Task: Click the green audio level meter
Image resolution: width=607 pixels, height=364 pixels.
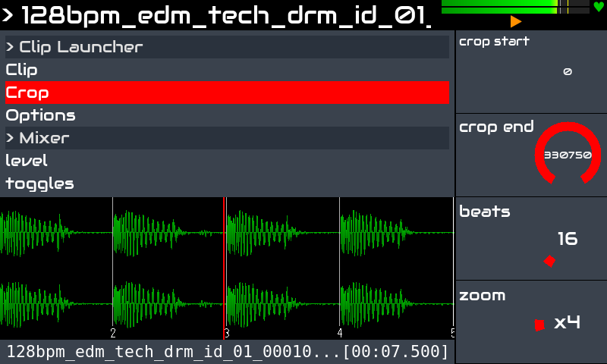Action: (515, 7)
